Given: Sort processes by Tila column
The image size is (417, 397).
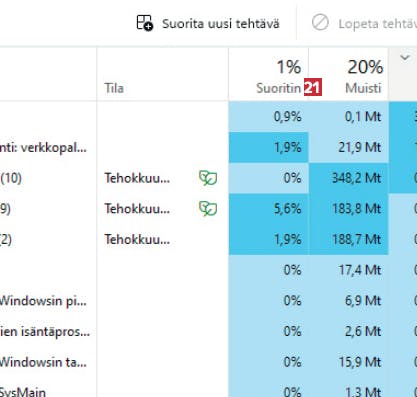Looking at the screenshot, I should point(163,75).
